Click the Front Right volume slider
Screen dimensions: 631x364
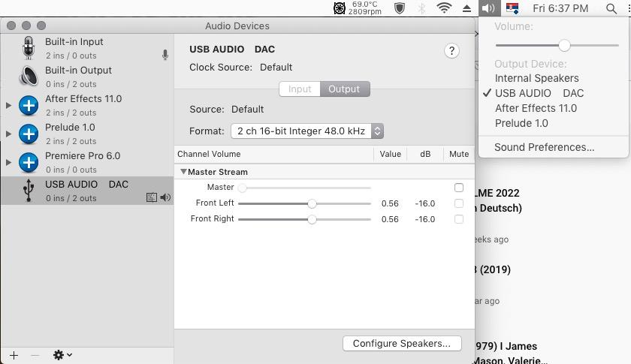pyautogui.click(x=305, y=220)
